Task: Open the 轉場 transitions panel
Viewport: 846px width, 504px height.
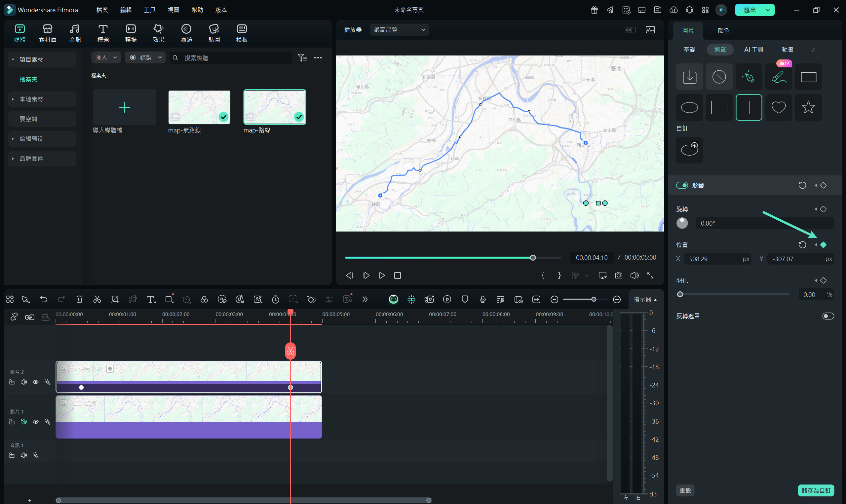Action: click(131, 33)
